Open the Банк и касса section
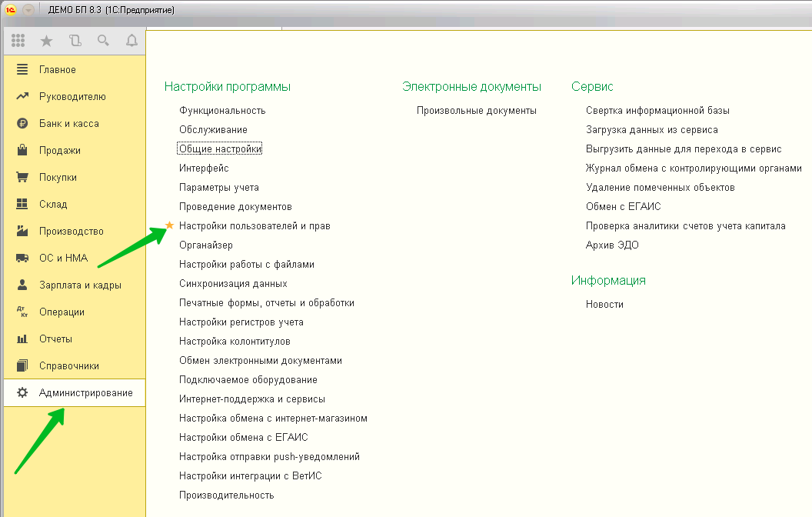Image resolution: width=812 pixels, height=517 pixels. [68, 124]
